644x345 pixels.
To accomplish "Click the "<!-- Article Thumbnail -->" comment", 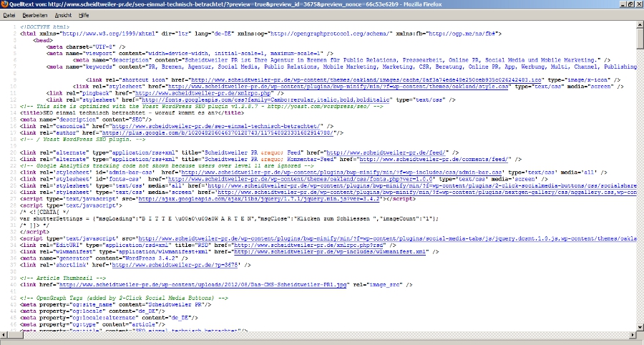I will pyautogui.click(x=63, y=278).
